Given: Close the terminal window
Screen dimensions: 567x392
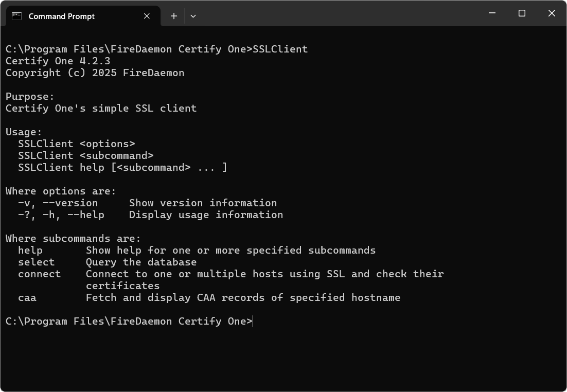Looking at the screenshot, I should 552,13.
